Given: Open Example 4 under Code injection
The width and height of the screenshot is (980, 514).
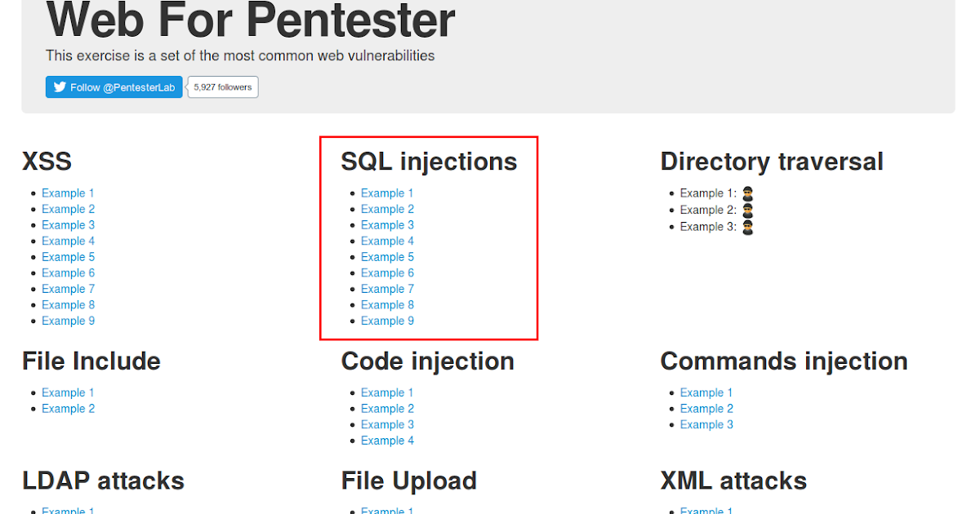Looking at the screenshot, I should [387, 440].
